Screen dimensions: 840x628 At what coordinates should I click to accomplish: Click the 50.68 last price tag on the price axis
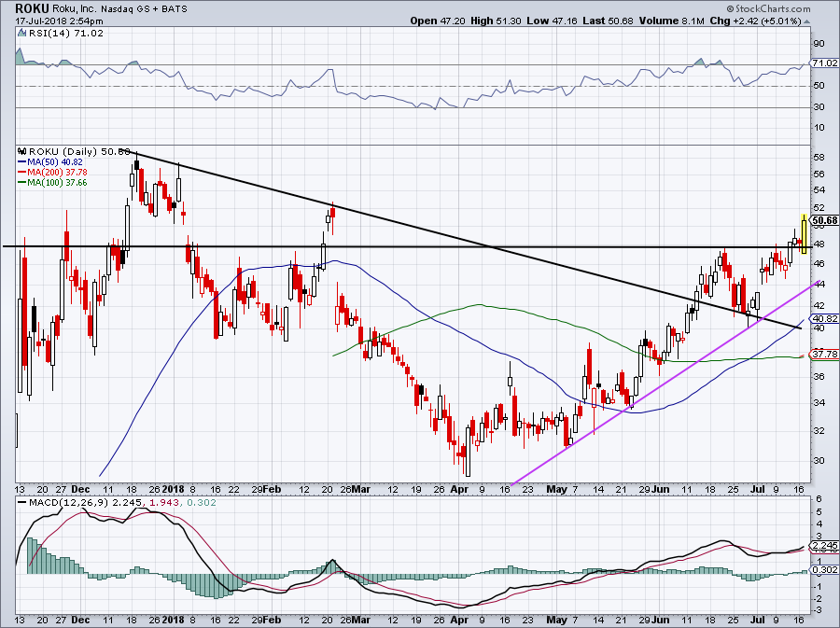click(825, 220)
